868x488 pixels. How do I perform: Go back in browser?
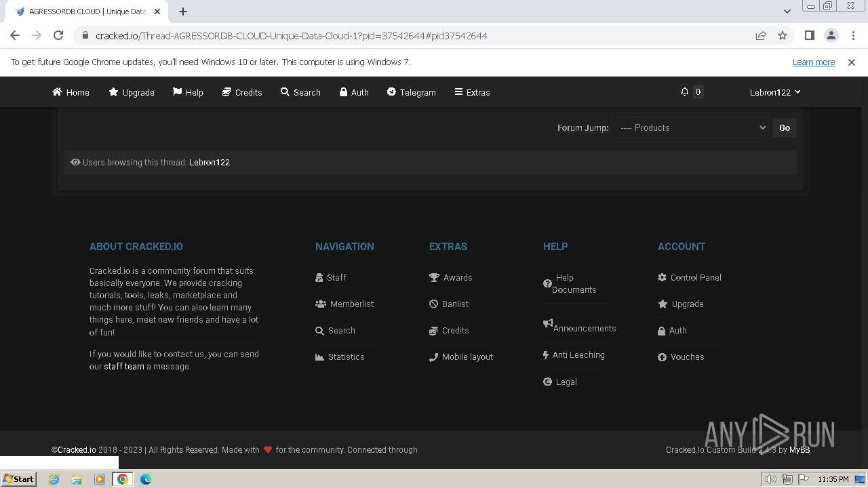[x=15, y=35]
